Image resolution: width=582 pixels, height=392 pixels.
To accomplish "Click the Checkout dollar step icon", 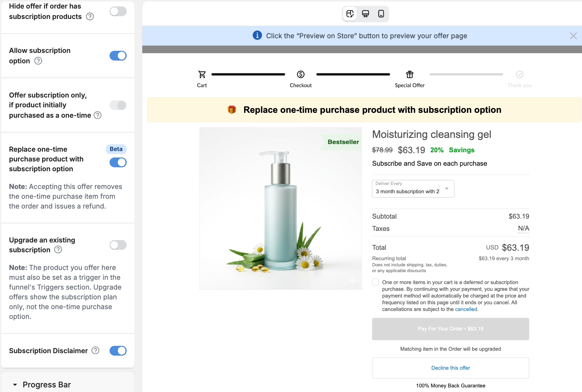I will pos(301,74).
